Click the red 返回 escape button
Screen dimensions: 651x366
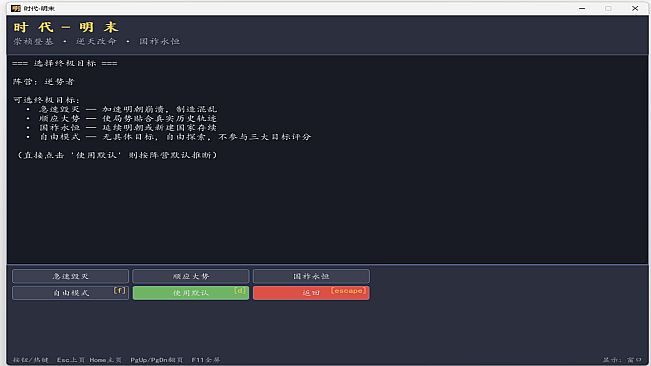point(311,293)
